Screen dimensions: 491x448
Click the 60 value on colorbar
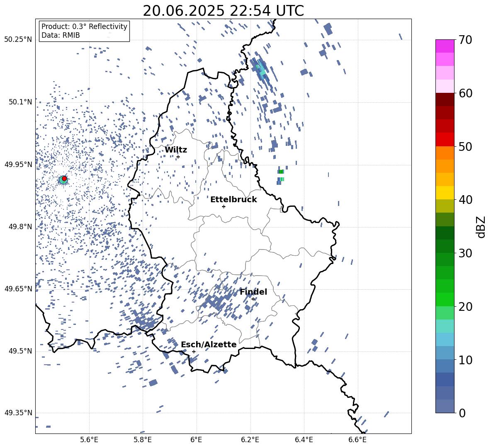pos(465,93)
